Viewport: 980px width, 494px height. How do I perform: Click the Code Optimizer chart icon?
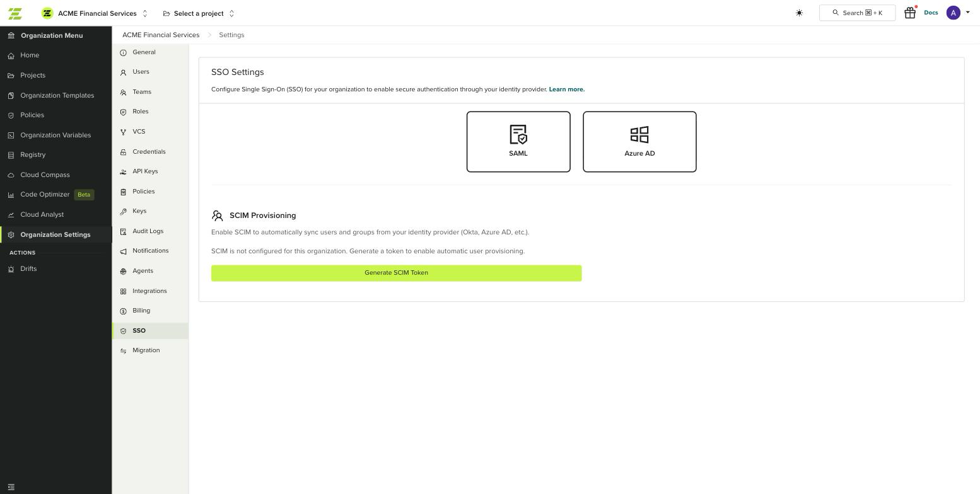(x=11, y=195)
